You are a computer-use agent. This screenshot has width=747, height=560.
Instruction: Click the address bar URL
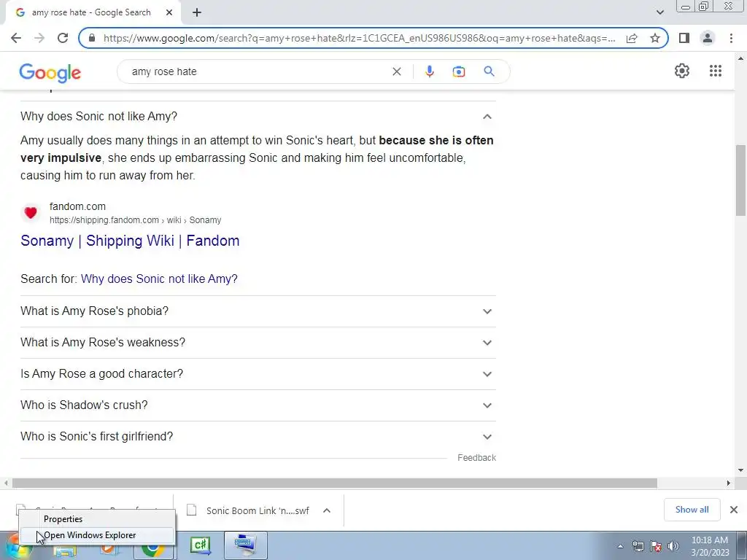pos(359,38)
